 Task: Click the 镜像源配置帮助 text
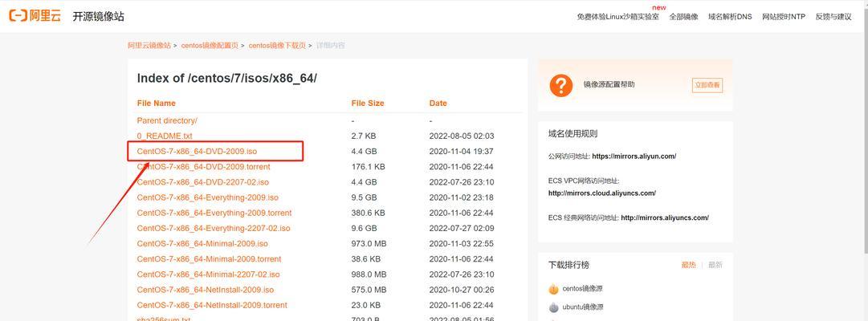pyautogui.click(x=609, y=85)
